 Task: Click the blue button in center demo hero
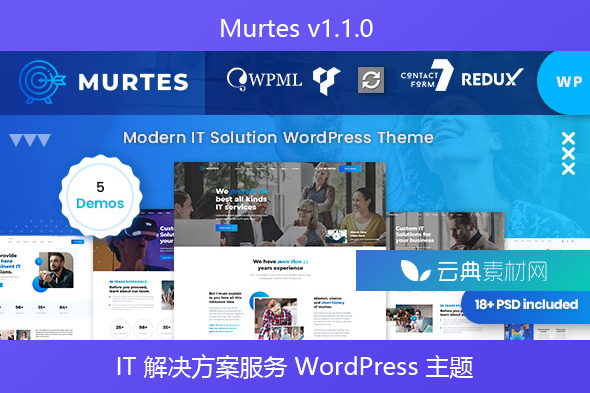pyautogui.click(x=226, y=228)
